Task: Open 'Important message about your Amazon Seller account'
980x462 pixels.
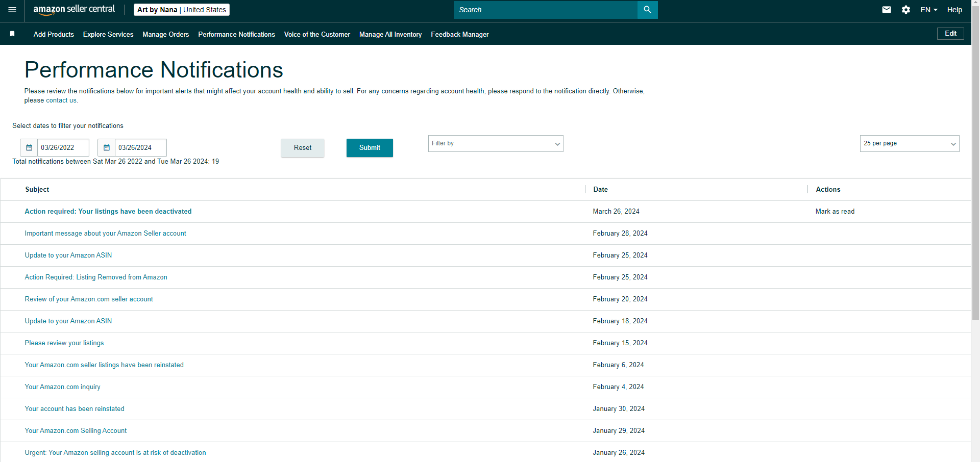Action: point(106,234)
